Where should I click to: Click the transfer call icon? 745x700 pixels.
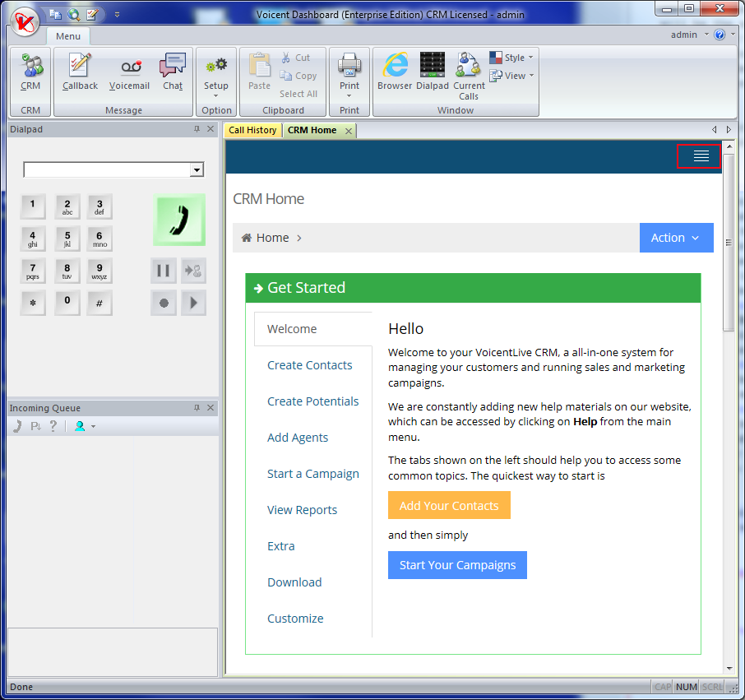coord(193,271)
